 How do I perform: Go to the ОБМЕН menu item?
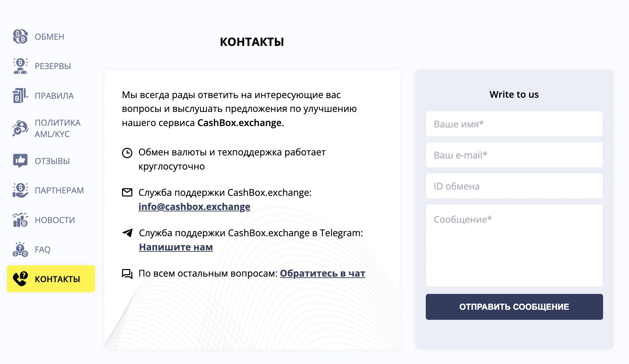pos(49,37)
